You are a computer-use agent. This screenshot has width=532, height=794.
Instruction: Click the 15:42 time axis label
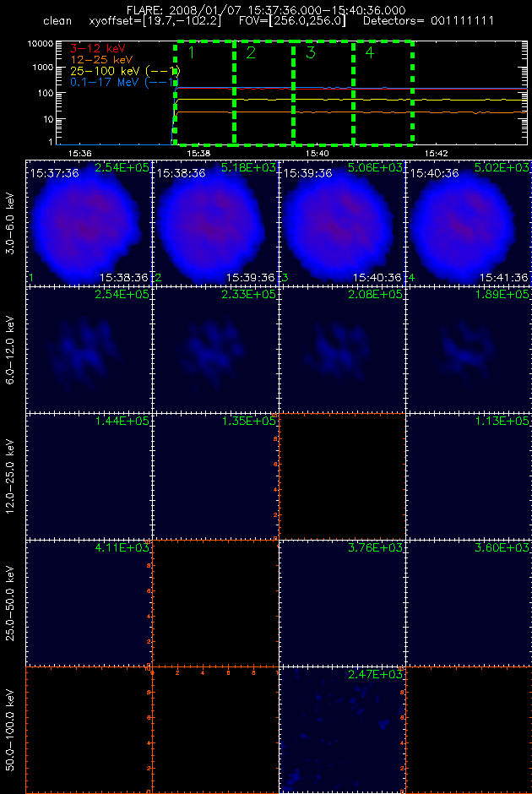click(x=437, y=152)
